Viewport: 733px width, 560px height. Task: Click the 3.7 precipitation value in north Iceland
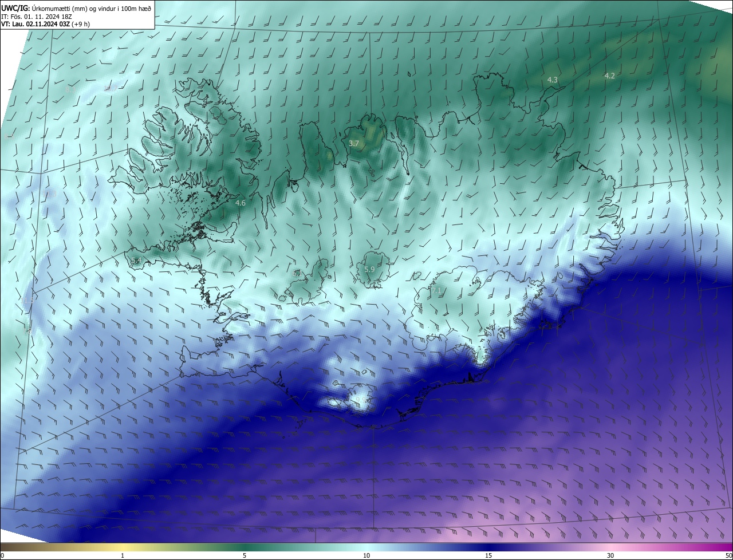pos(354,144)
